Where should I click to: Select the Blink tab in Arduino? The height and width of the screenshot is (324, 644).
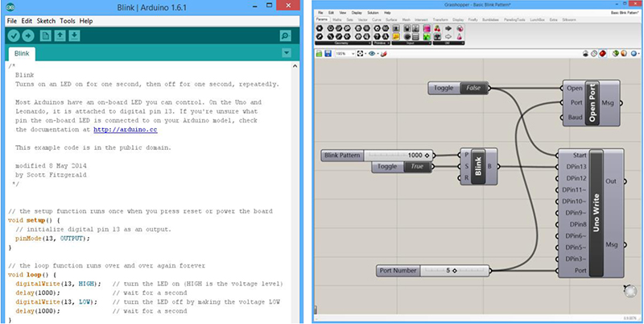click(22, 53)
